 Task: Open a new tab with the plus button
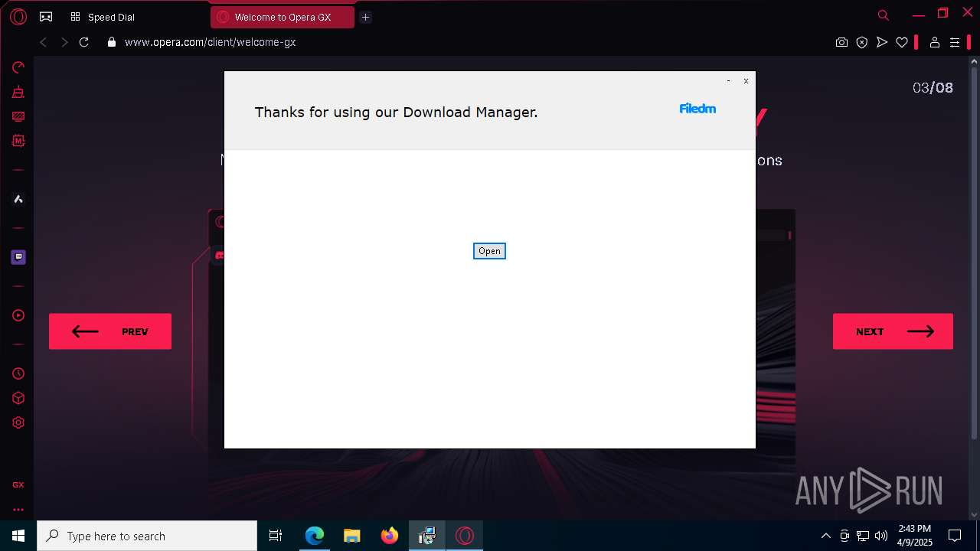click(365, 17)
